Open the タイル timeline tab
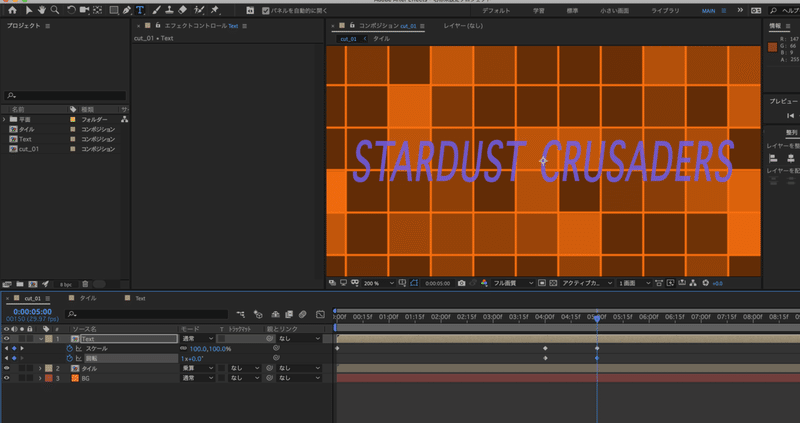This screenshot has height=423, width=800. click(88, 298)
